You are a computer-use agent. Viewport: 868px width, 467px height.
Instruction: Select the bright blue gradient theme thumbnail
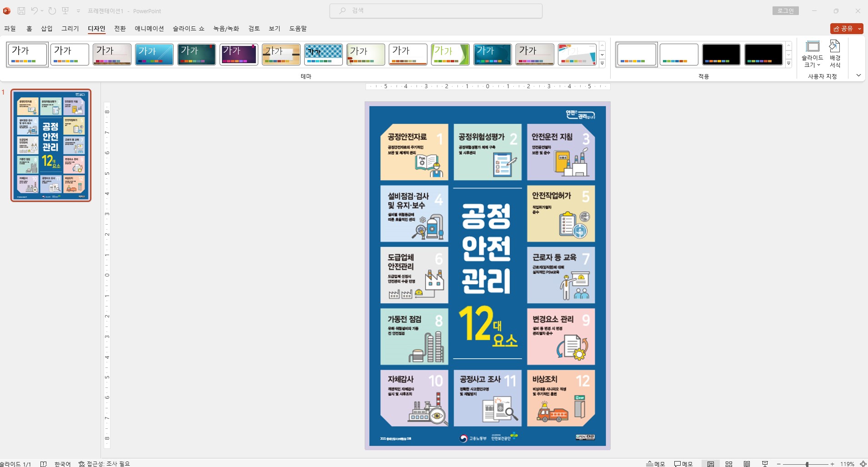pos(154,55)
